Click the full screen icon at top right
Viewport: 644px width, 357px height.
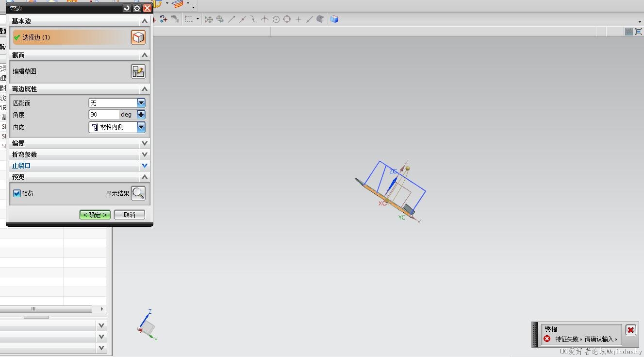[639, 32]
